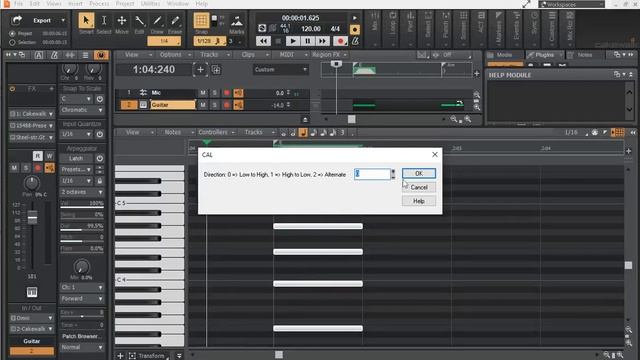Start playback with Play button
Screen dimensions: 640x360
(x=292, y=41)
